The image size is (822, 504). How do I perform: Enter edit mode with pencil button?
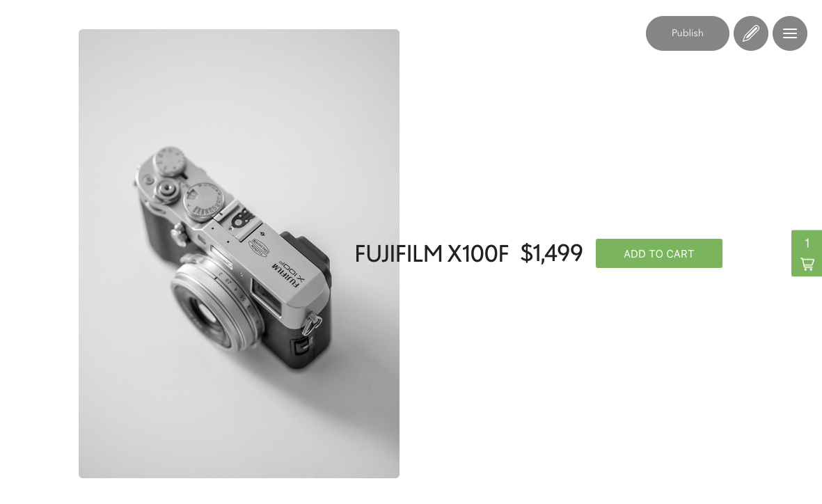pos(751,33)
